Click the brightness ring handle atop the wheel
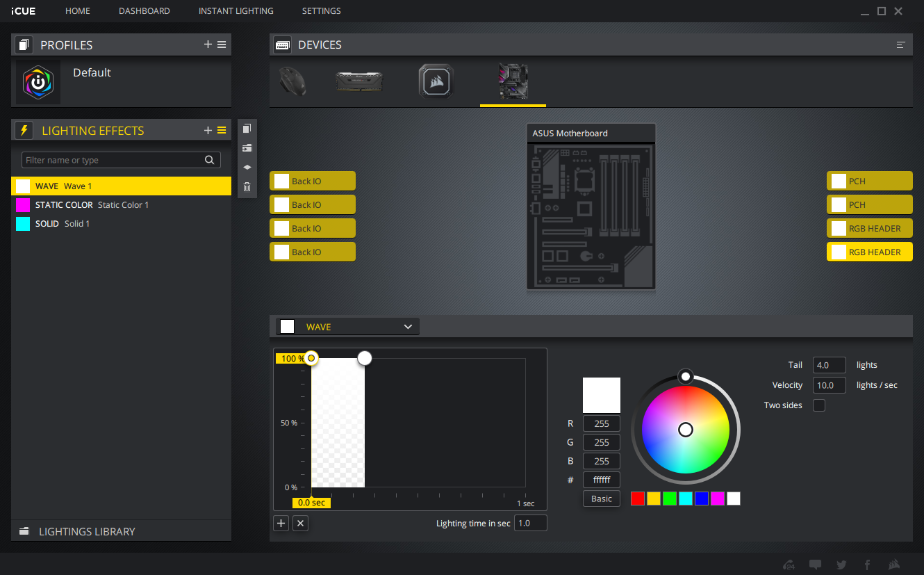Viewport: 924px width, 575px height. [686, 376]
